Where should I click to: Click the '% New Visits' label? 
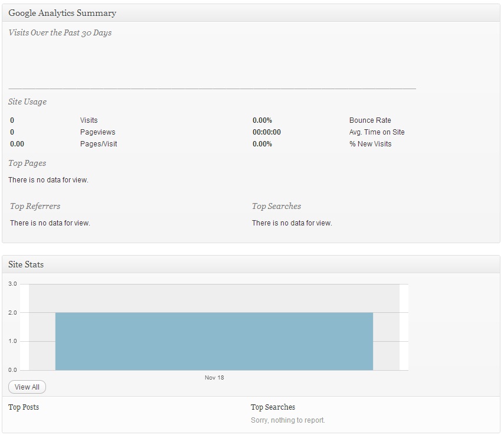[370, 144]
